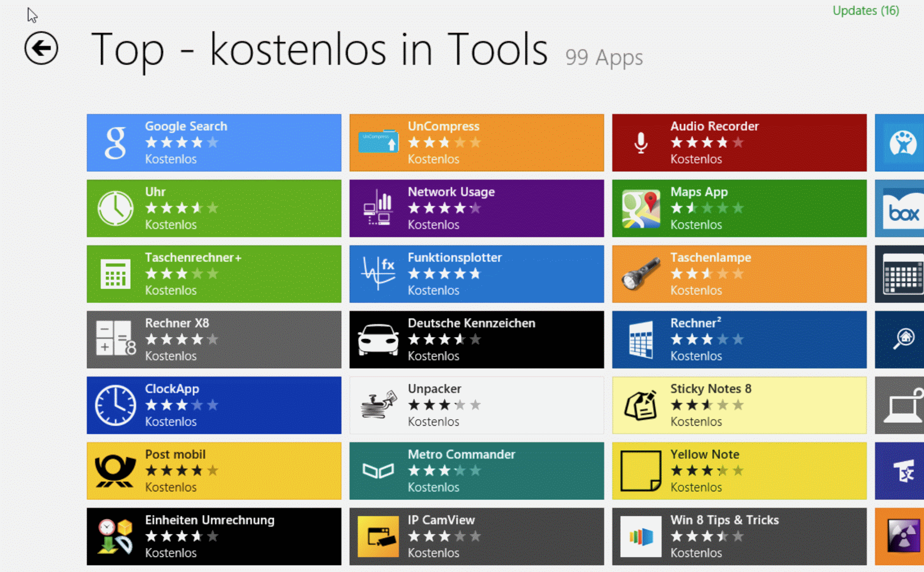The height and width of the screenshot is (572, 924).
Task: Open the box app tile
Action: click(x=899, y=208)
